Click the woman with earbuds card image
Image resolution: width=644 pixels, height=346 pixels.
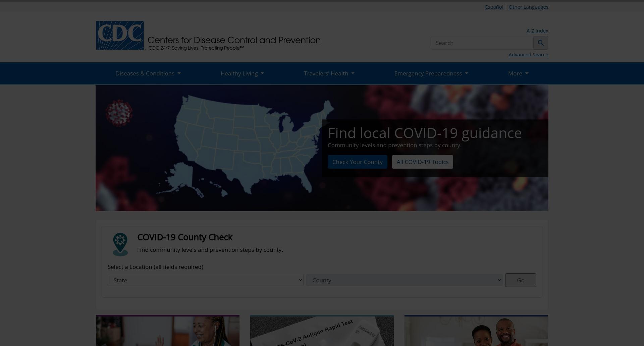point(168,331)
